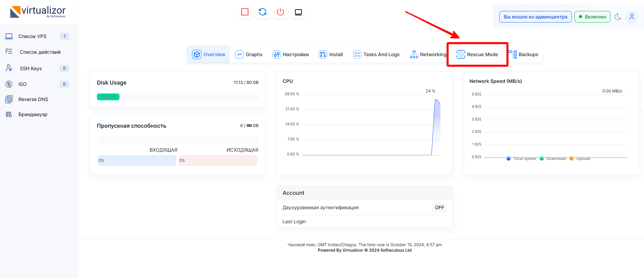
Task: Click the Install branch icon
Action: [x=323, y=54]
